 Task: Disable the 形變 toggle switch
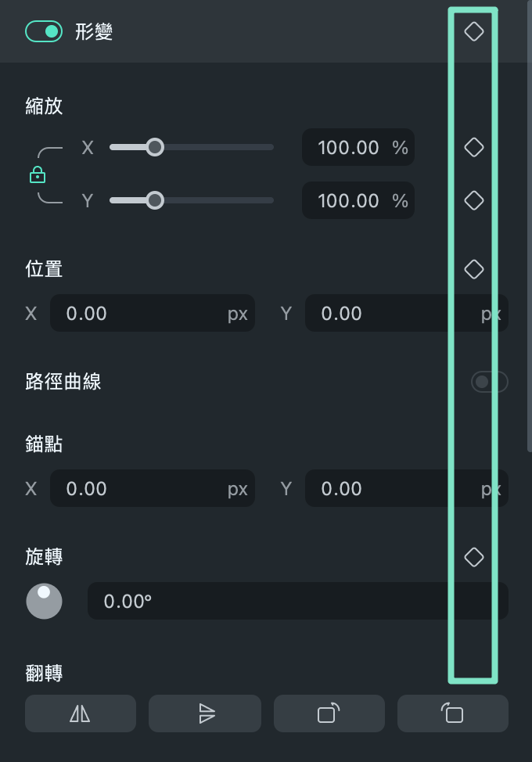[x=44, y=32]
